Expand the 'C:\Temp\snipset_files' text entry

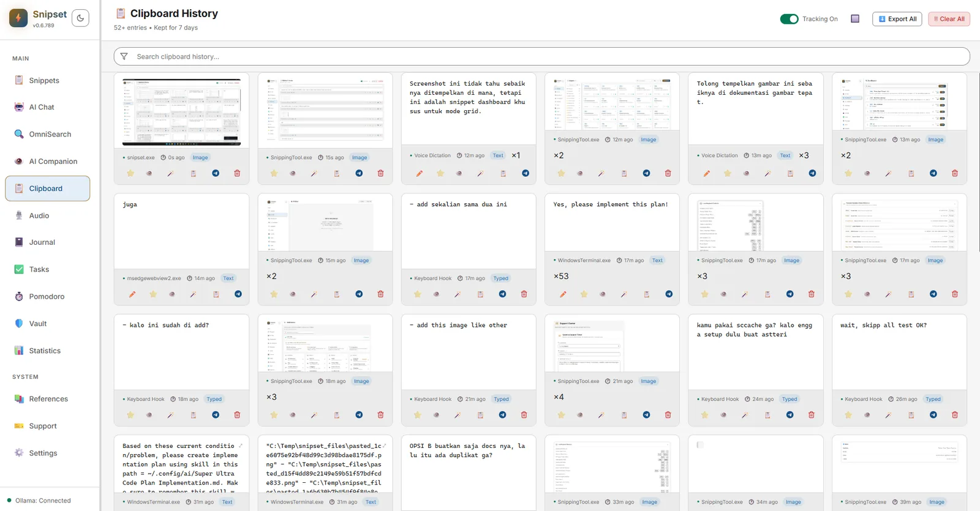(x=384, y=446)
